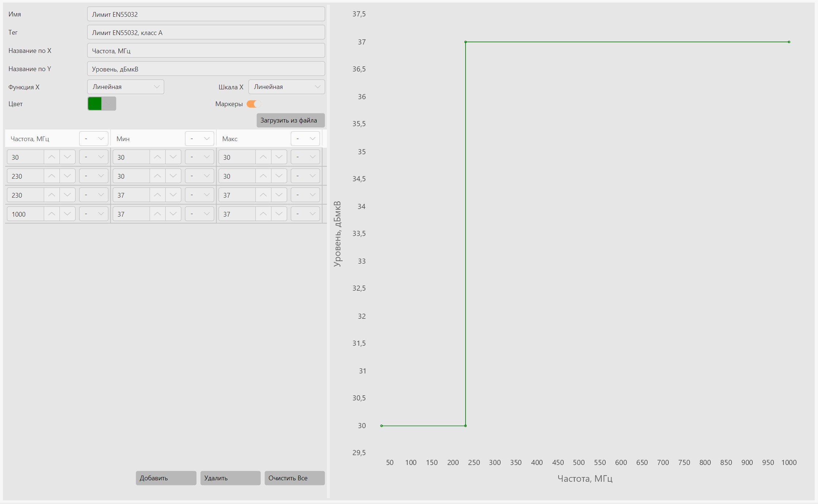This screenshot has height=504, width=818.
Task: Open Мин unit dropdown in the 1000 row
Action: 200,214
